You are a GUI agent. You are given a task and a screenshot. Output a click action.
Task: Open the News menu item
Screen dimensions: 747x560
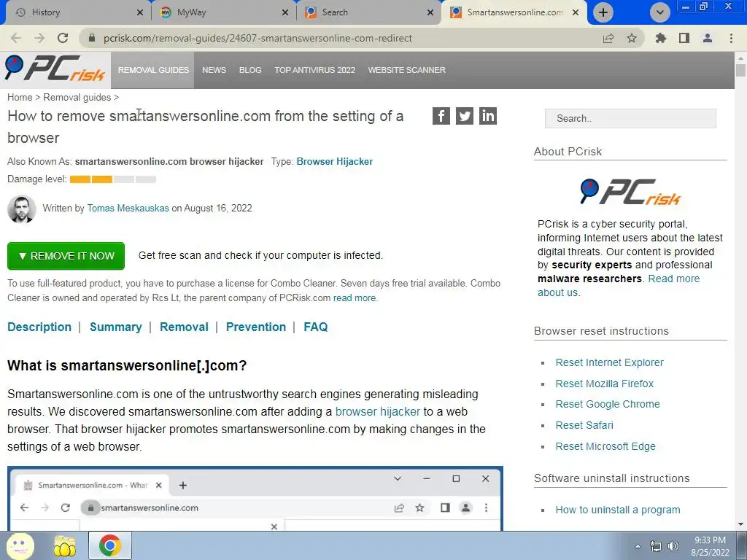[214, 70]
